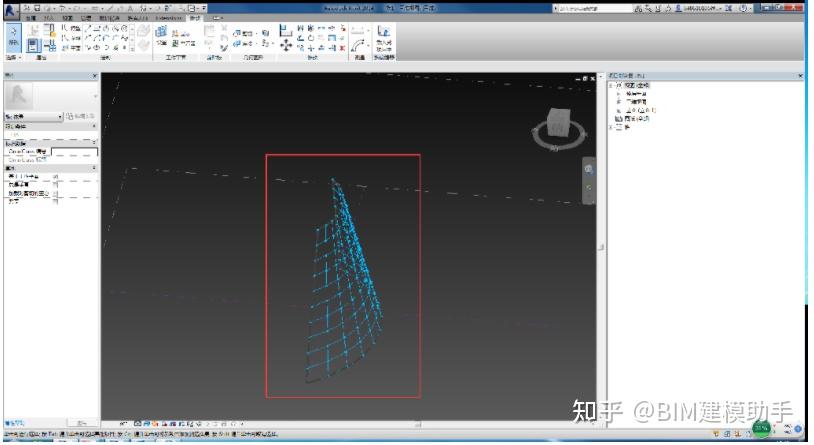Viewport: 814px width, 445px height.
Task: Click the ViewCube in the 3D view
Action: 558,122
